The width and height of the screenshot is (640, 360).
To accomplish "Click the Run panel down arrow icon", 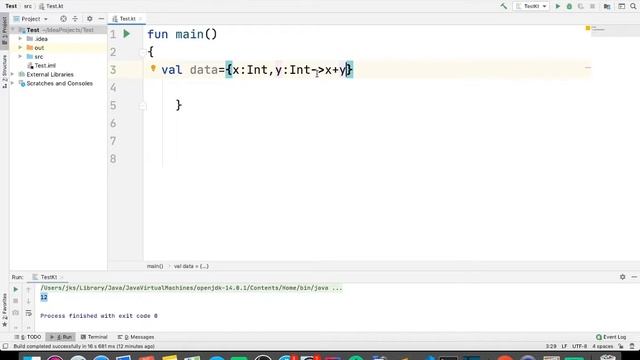I will (x=28, y=301).
